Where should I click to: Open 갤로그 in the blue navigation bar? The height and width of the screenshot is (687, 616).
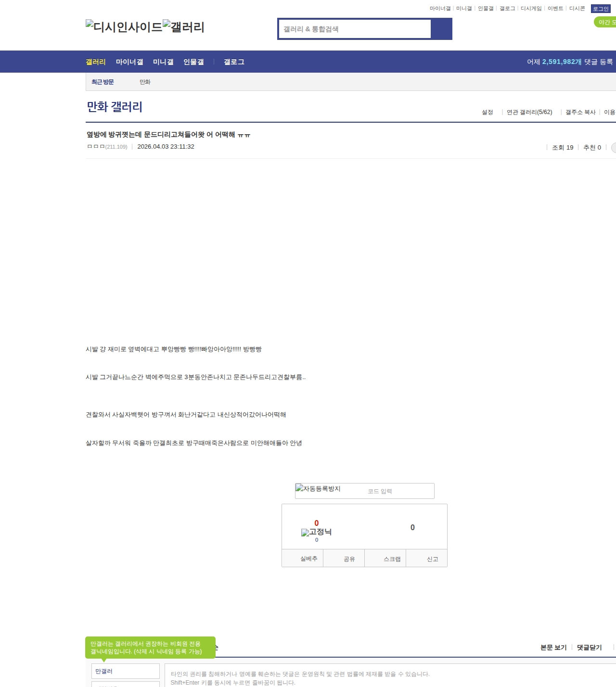tap(234, 62)
